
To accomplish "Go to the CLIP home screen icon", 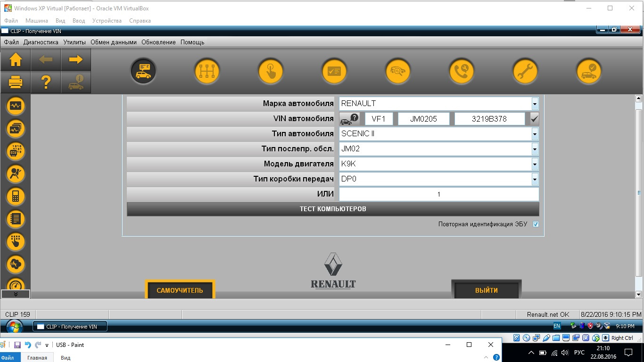I will (16, 59).
